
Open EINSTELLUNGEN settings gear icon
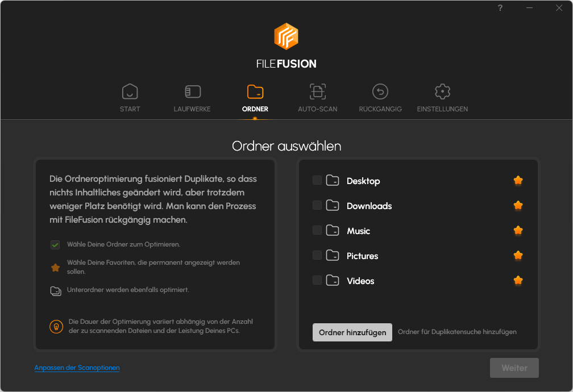pyautogui.click(x=442, y=91)
